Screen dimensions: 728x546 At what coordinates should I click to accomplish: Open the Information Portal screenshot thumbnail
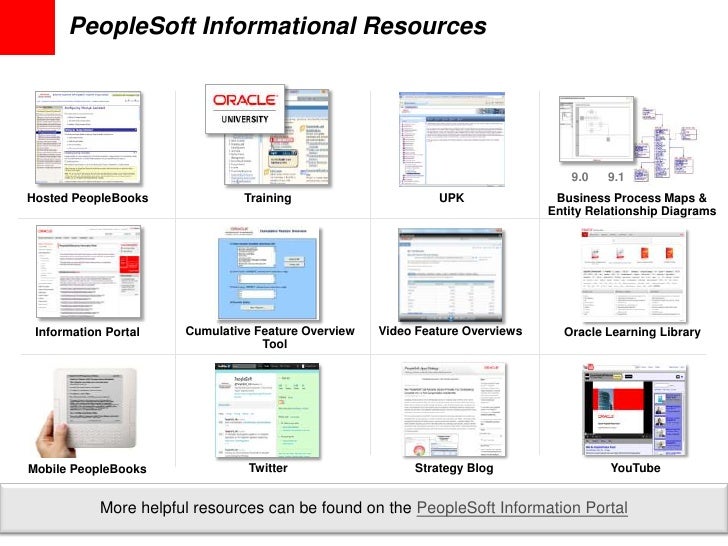tap(88, 272)
